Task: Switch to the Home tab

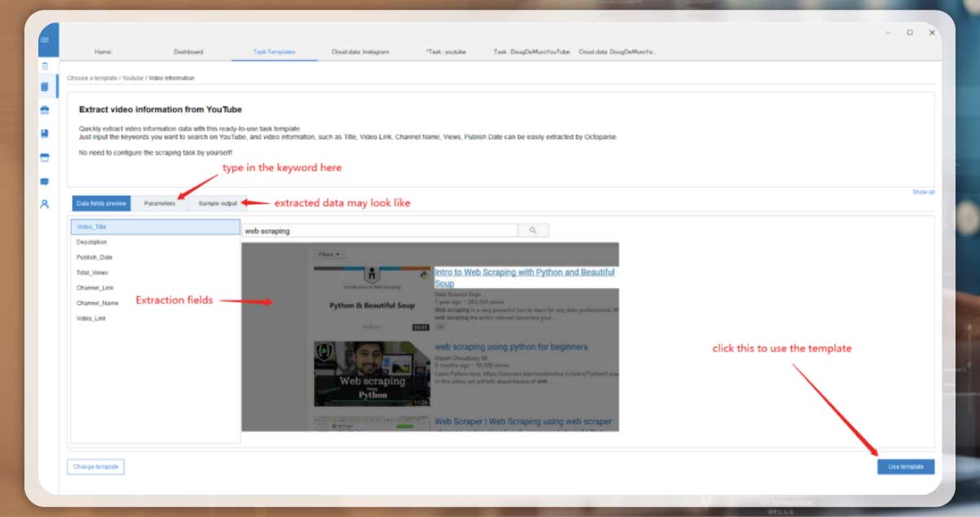Action: coord(103,51)
